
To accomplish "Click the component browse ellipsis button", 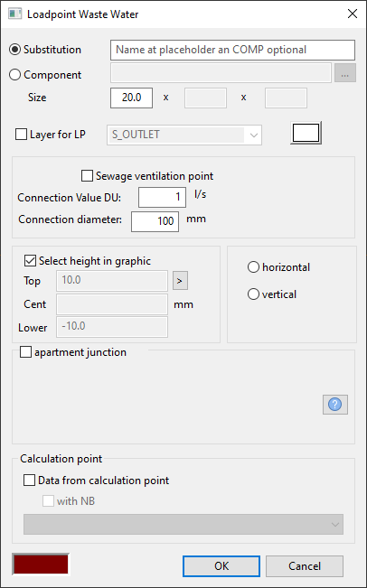I will click(345, 73).
